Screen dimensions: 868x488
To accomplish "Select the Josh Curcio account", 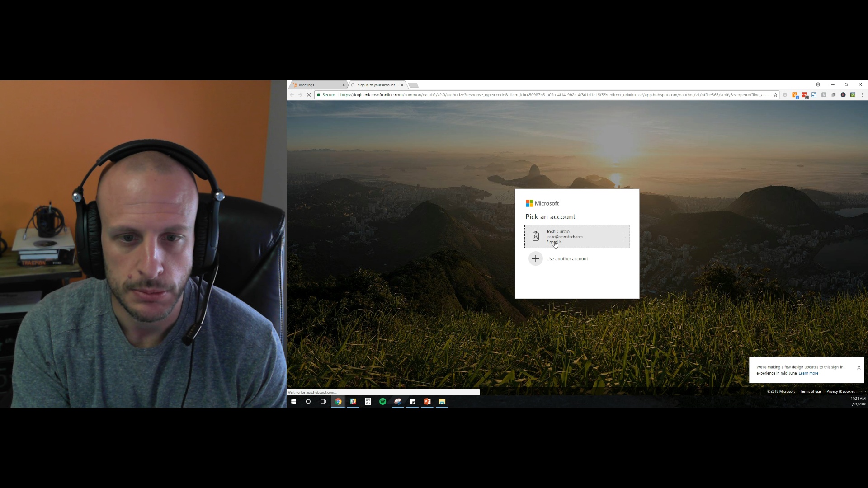I will point(574,236).
